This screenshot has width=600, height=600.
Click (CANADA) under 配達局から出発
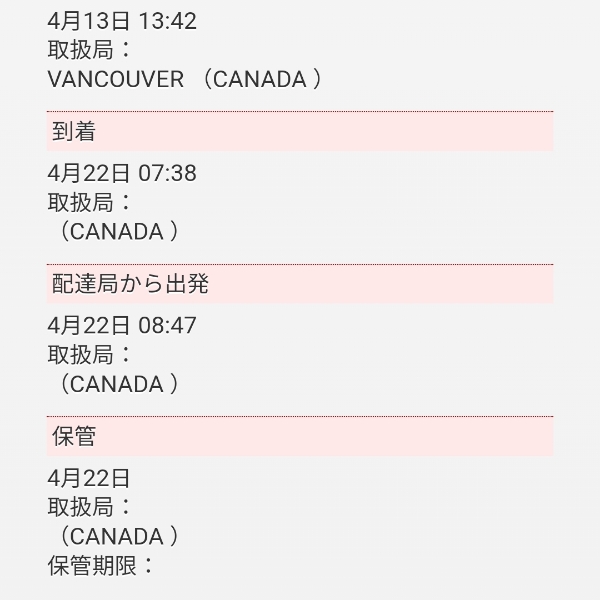118,383
